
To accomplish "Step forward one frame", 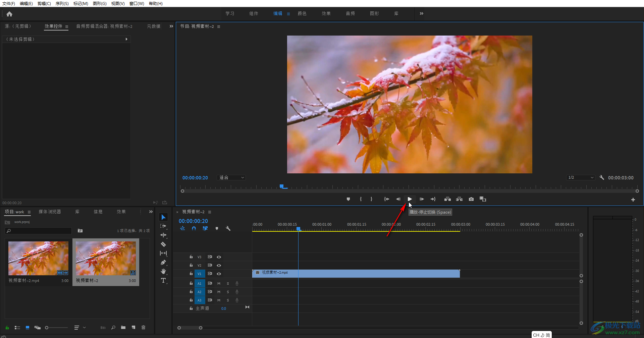I will click(x=422, y=199).
